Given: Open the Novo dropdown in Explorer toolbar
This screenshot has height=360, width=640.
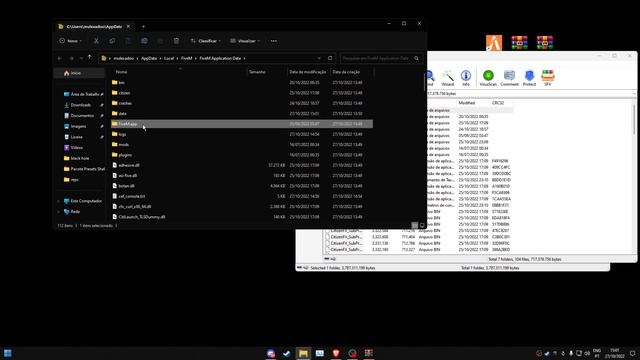Looking at the screenshot, I should coord(71,41).
